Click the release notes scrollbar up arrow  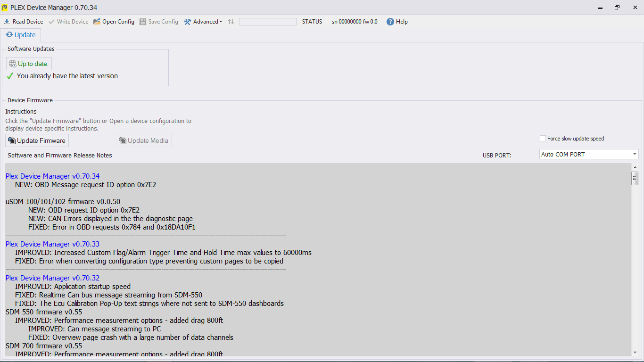(635, 167)
